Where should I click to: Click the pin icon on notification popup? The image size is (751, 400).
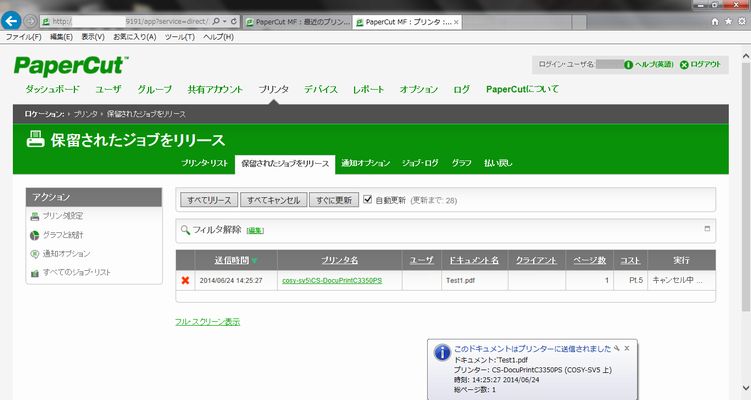pos(617,348)
